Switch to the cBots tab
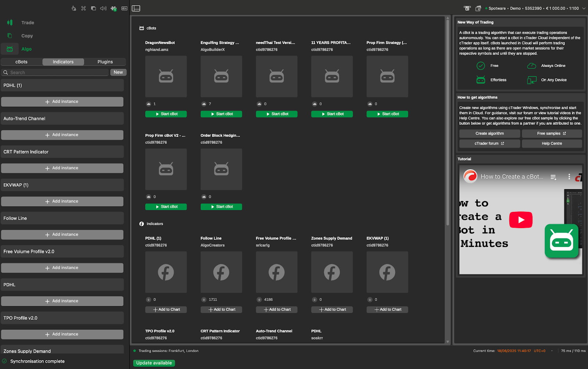The width and height of the screenshot is (588, 369). [21, 62]
